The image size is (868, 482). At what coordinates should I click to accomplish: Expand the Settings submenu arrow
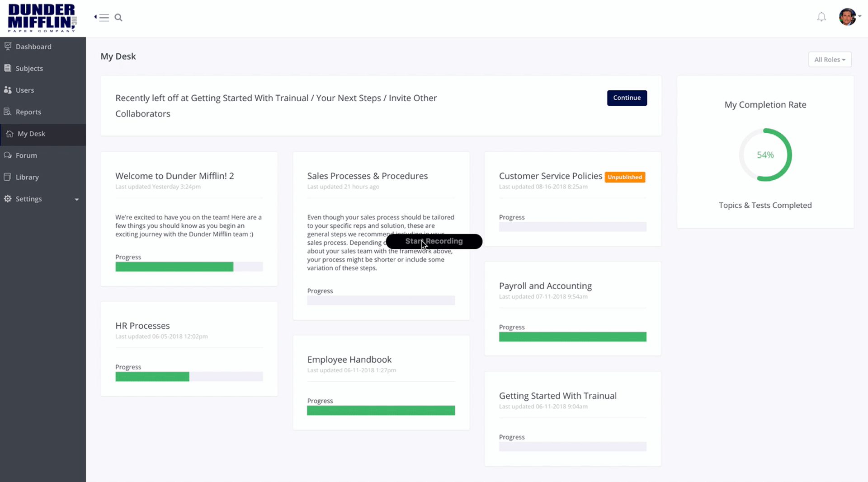pos(77,199)
